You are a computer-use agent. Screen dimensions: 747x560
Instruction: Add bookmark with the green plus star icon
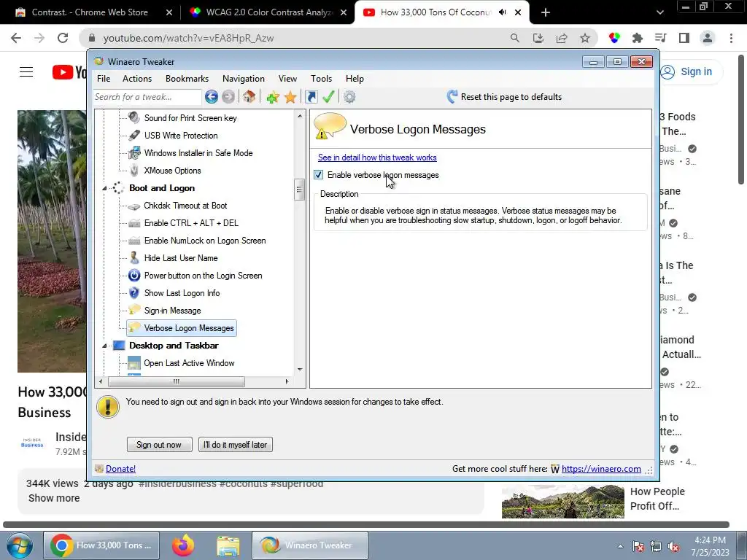pos(273,97)
